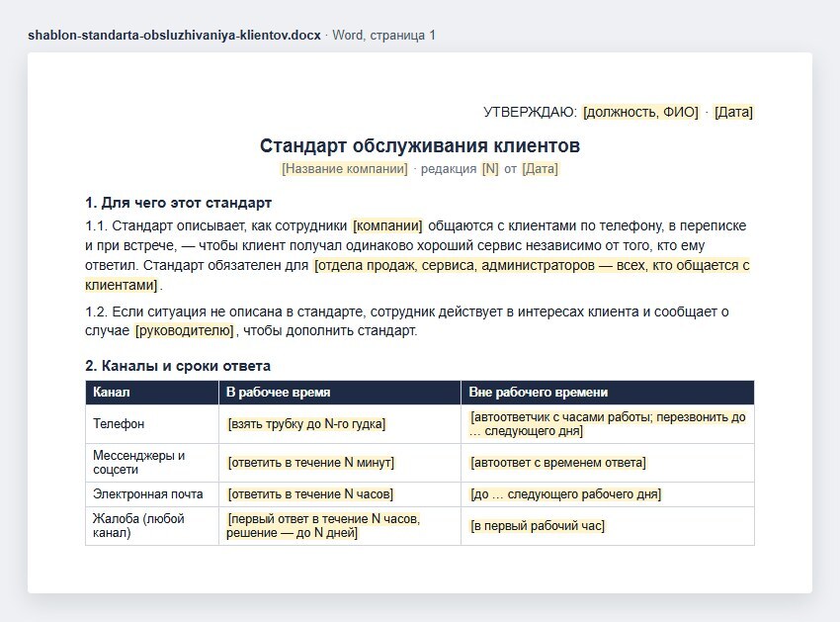The height and width of the screenshot is (622, 840).
Task: Select the [должность, ФИО] placeholder
Action: pyautogui.click(x=640, y=112)
